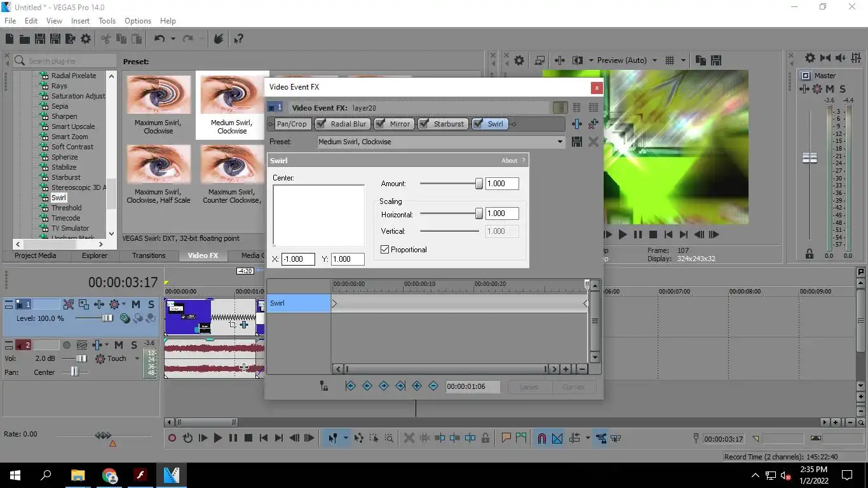Screen dimensions: 868x488
Task: Expand the About chevron in Swirl panel
Action: pyautogui.click(x=524, y=160)
